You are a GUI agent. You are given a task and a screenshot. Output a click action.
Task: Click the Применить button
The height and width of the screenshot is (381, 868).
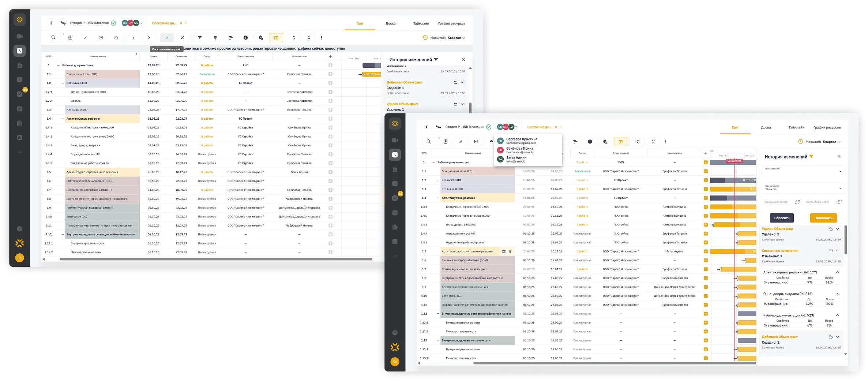[x=823, y=218]
